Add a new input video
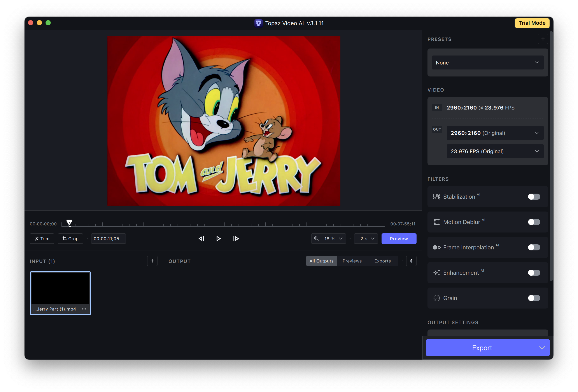578x392 pixels. (152, 261)
